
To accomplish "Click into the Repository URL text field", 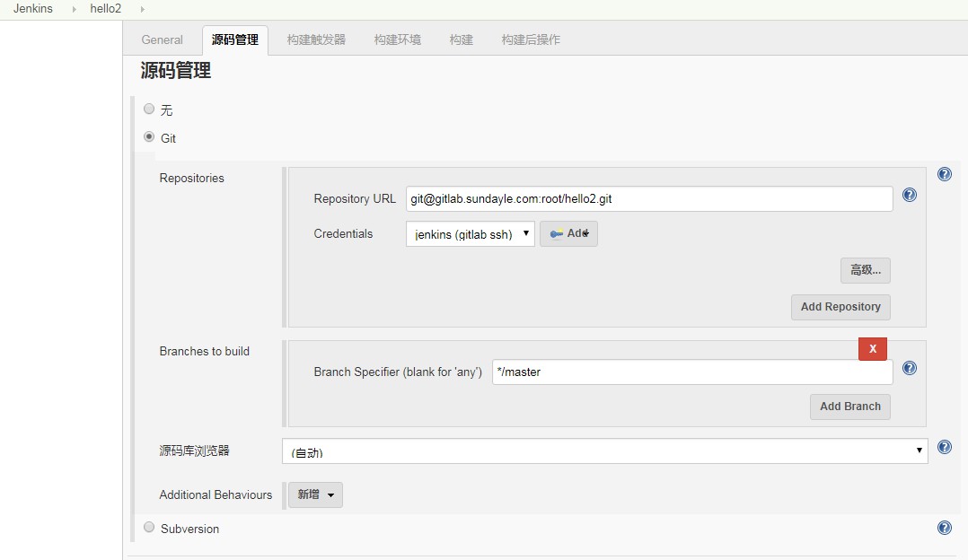I will pyautogui.click(x=648, y=198).
